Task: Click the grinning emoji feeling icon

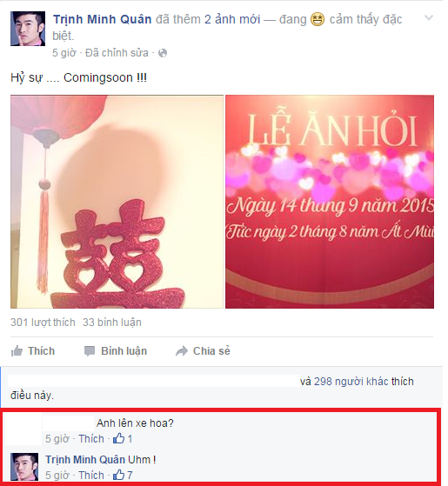Action: pyautogui.click(x=318, y=19)
